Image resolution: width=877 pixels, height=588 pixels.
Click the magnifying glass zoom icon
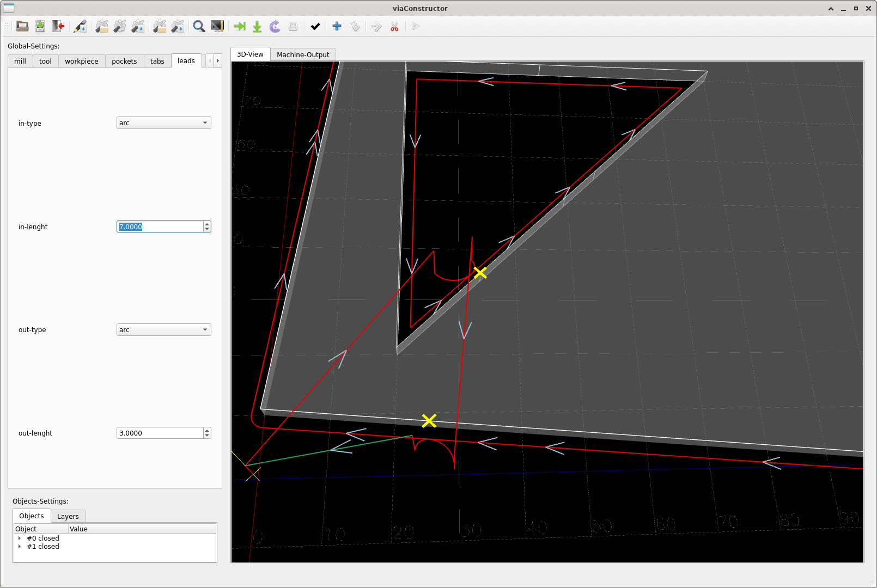(199, 26)
